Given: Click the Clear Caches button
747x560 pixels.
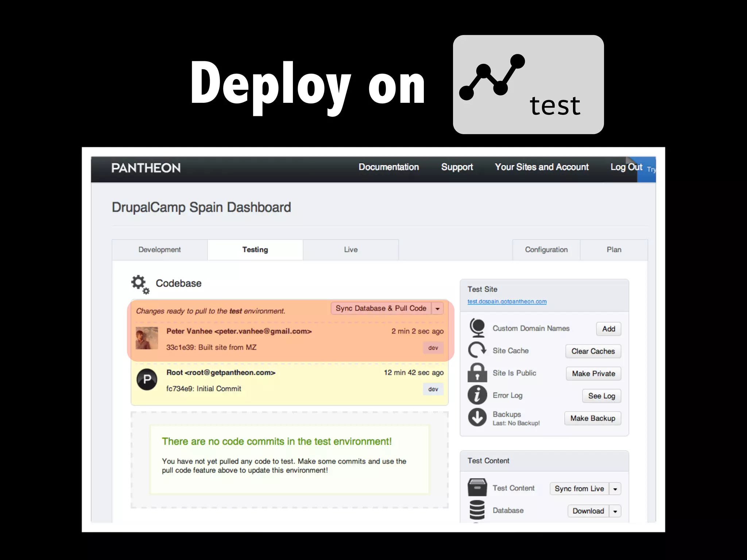Looking at the screenshot, I should [x=593, y=351].
